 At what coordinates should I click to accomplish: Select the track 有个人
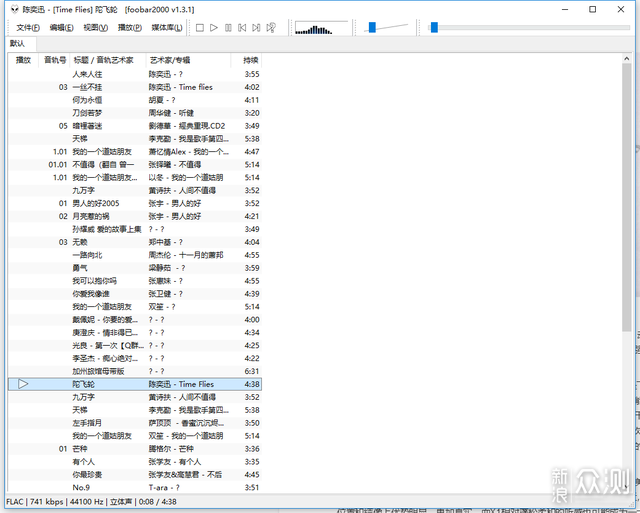[x=135, y=462]
